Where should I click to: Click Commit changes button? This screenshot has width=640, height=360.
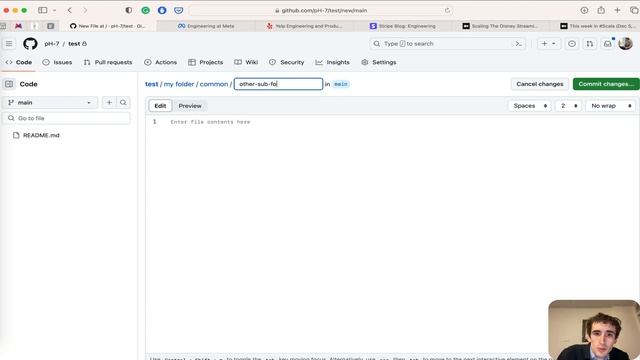606,84
